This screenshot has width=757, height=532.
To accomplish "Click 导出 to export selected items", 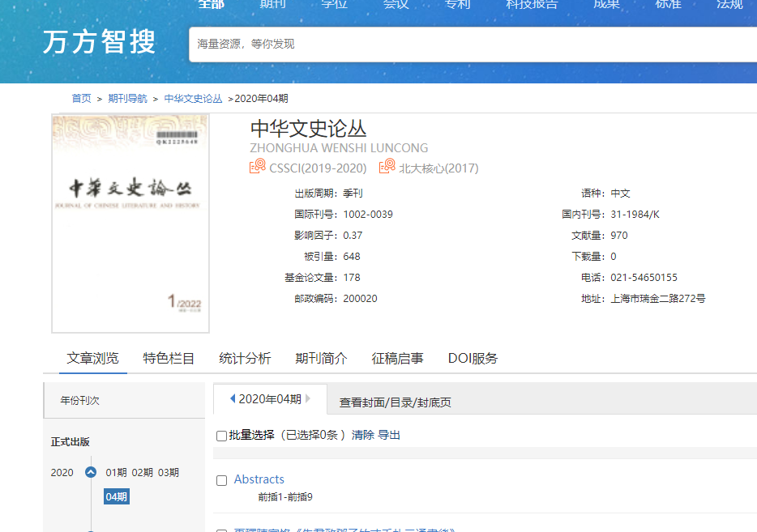I will pos(389,435).
